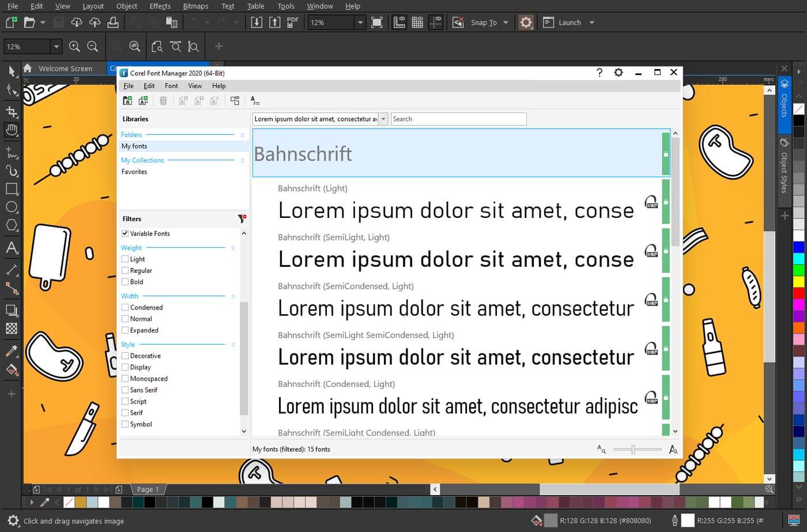Click the Add Font Folder icon
This screenshot has width=807, height=532.
pos(127,100)
